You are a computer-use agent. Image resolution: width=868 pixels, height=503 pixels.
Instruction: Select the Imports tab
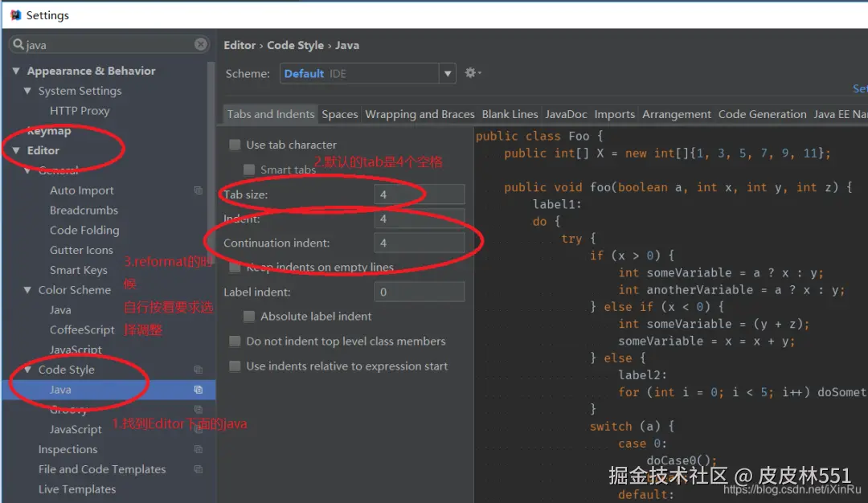pos(615,114)
